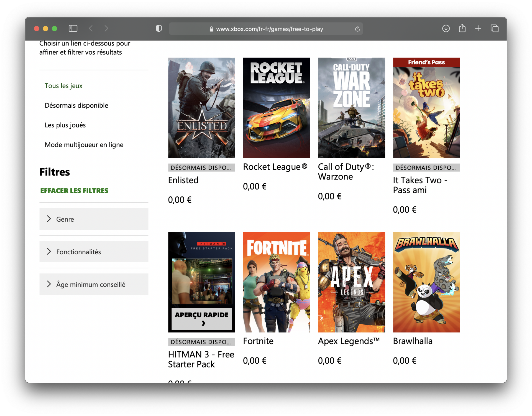Open the downloads icon
The width and height of the screenshot is (532, 416).
tap(446, 28)
